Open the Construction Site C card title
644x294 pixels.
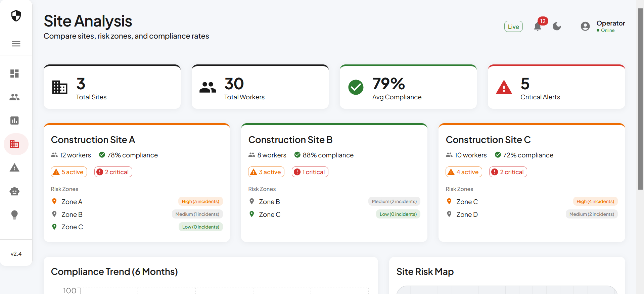pyautogui.click(x=488, y=140)
